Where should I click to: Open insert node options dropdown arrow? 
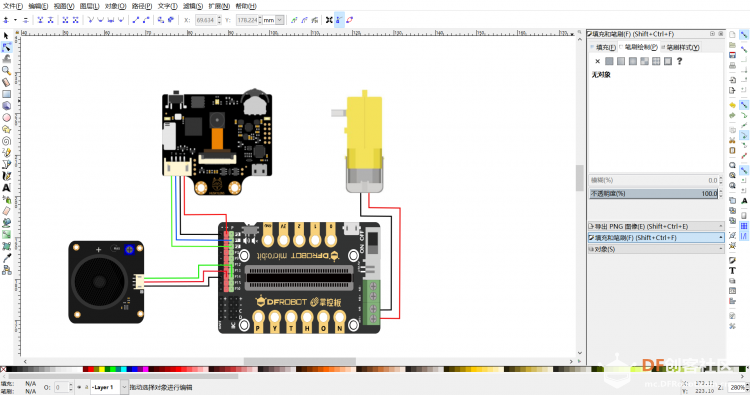(x=15, y=20)
